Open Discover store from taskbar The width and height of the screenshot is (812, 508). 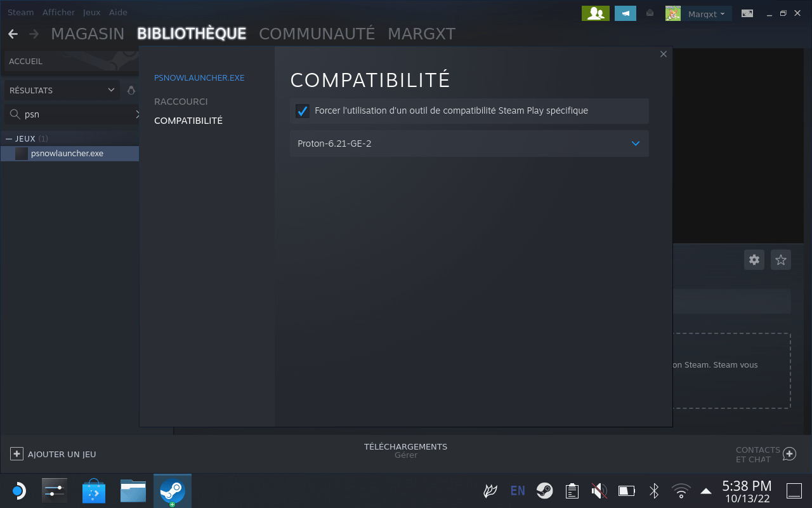[94, 491]
